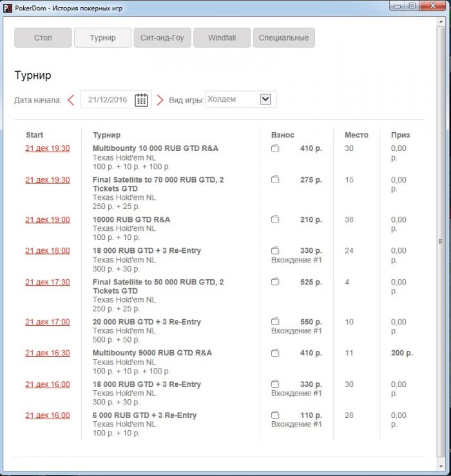The height and width of the screenshot is (476, 451).
Task: Minimize the PokerDom window
Action: (x=398, y=6)
